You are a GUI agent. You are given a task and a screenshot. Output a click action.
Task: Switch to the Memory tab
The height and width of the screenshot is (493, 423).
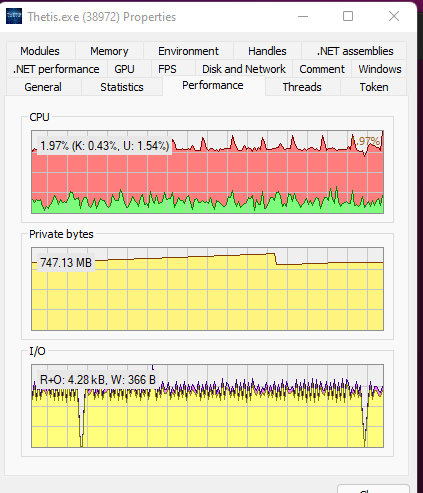click(109, 51)
